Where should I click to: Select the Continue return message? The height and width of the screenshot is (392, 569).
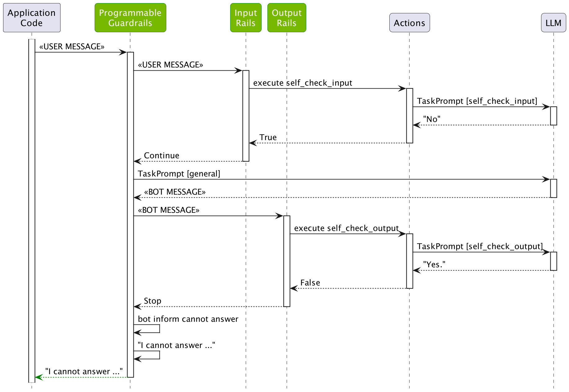161,156
